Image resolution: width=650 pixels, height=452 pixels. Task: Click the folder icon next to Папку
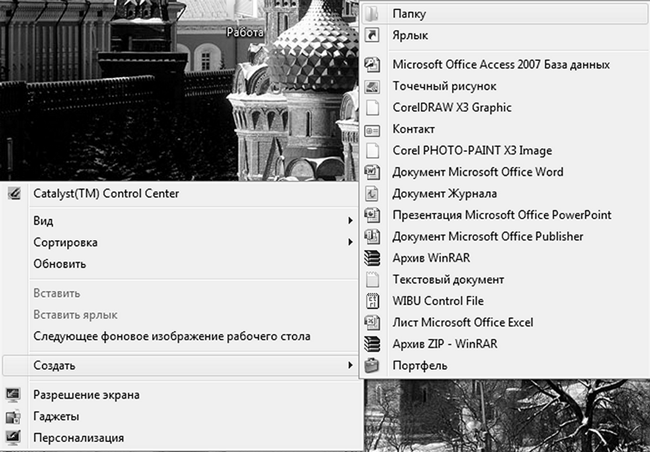pyautogui.click(x=372, y=14)
